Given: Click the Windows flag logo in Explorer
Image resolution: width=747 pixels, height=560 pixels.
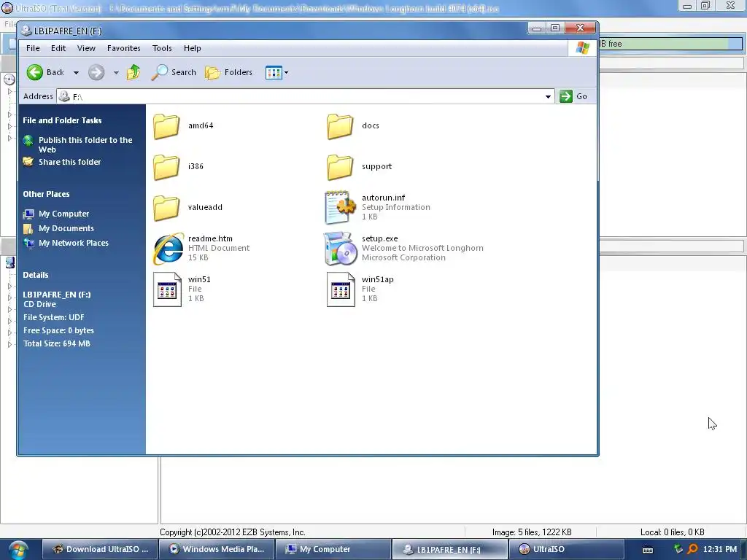Looking at the screenshot, I should [582, 48].
